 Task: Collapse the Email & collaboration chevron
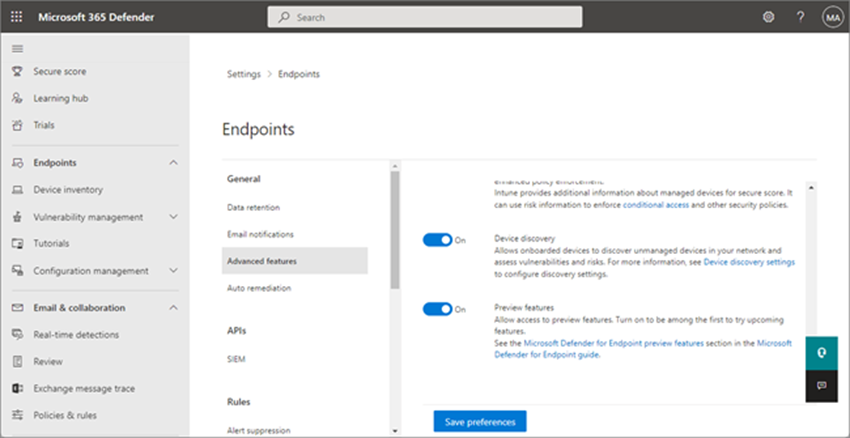[x=173, y=308]
